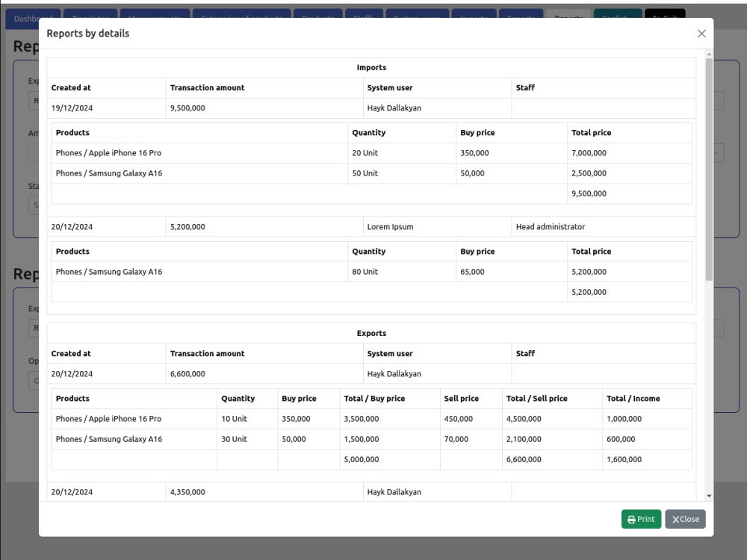The image size is (747, 560).
Task: Click import subtotal 9,500,000 under products
Action: 589,194
